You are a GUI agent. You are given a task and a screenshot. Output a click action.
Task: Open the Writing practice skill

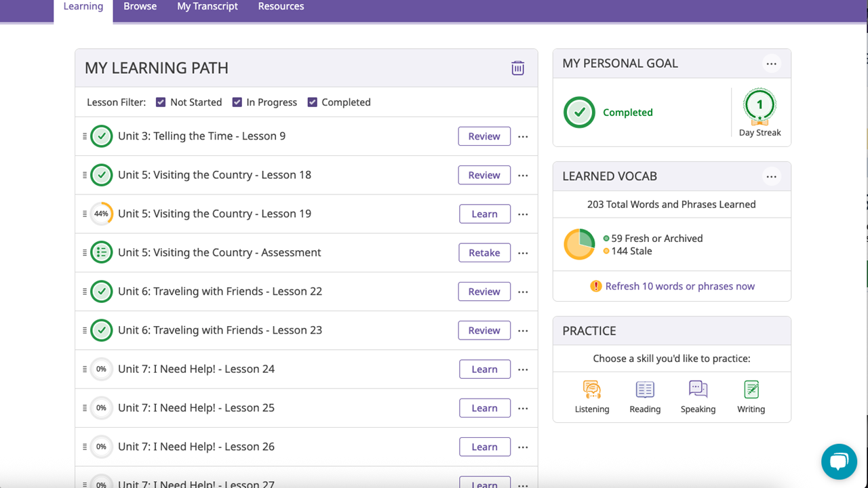point(751,397)
